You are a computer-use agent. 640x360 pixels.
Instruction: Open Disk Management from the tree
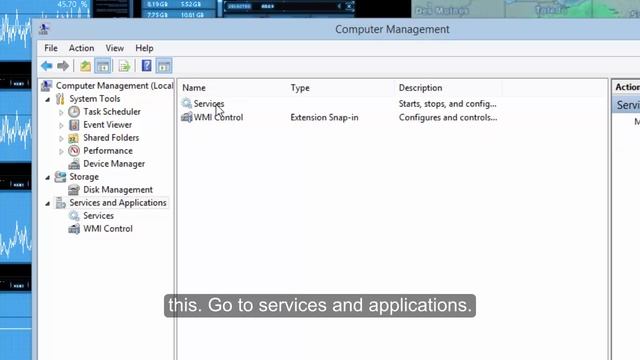(x=118, y=190)
